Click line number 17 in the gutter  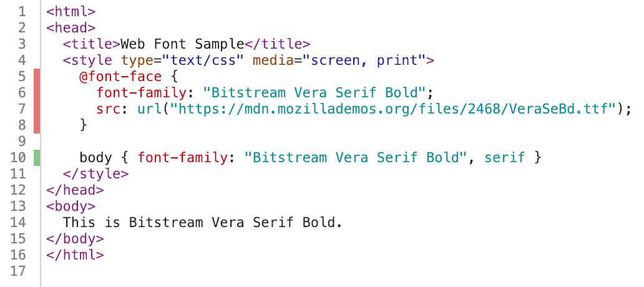(19, 271)
